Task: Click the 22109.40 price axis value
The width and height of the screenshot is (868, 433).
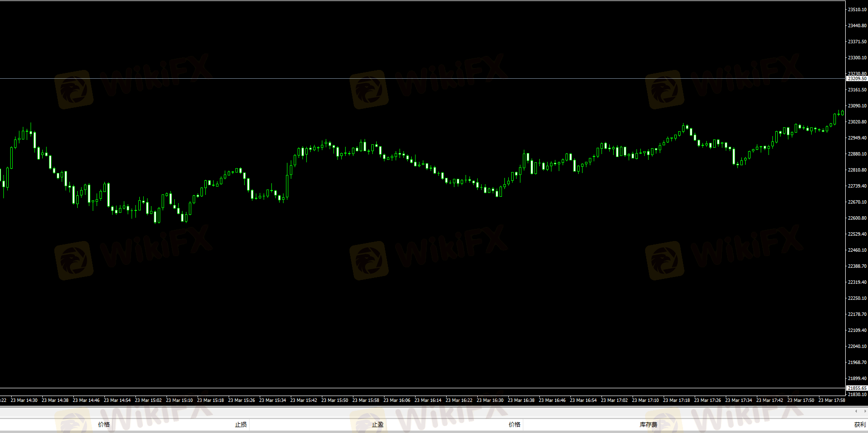Action: (857, 330)
